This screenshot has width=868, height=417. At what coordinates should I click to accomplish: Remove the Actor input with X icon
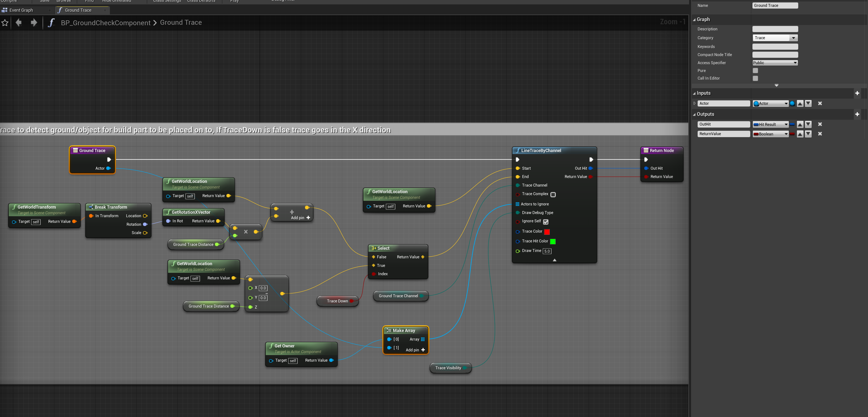click(820, 104)
